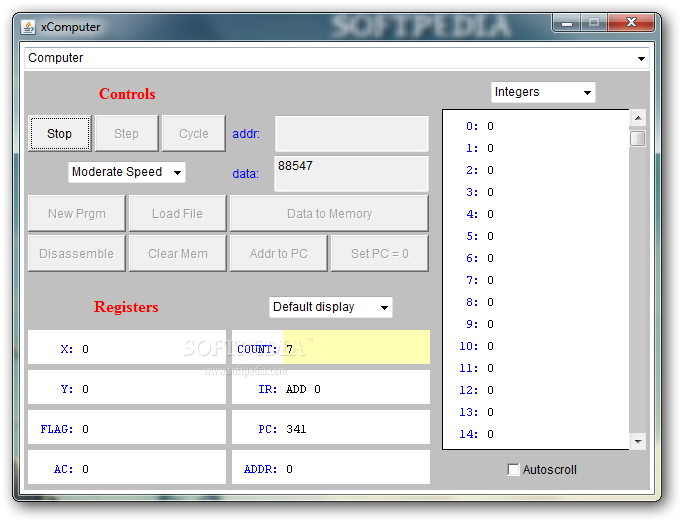The height and width of the screenshot is (522, 682).
Task: Click the Java icon in the title bar
Action: (x=28, y=27)
